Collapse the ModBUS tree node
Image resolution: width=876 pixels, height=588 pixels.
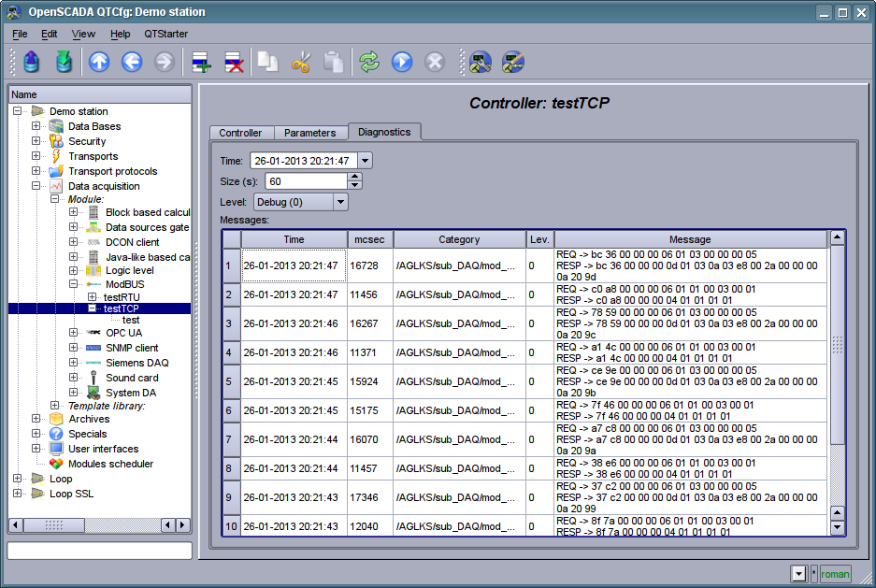pos(74,283)
